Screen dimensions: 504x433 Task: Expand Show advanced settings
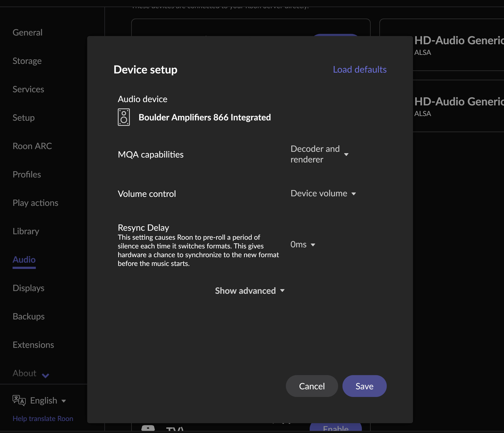click(250, 291)
